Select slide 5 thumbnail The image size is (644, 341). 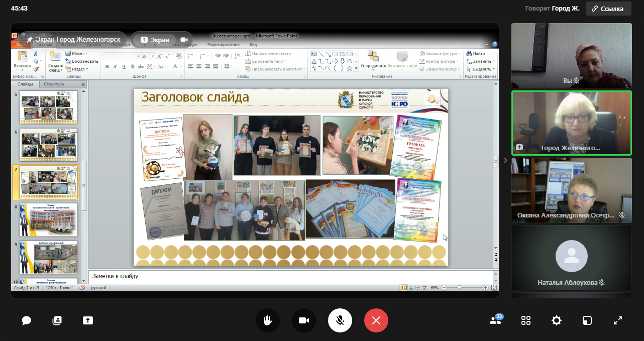(x=49, y=107)
